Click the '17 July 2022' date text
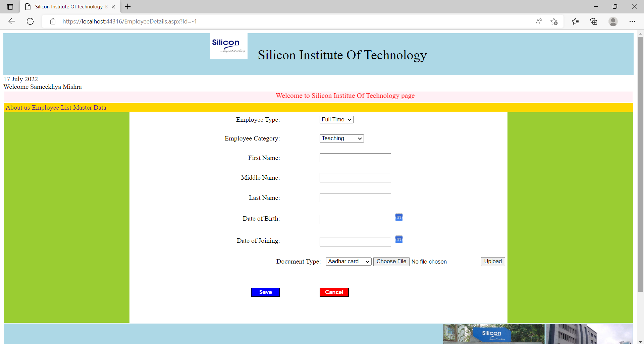Viewport: 644px width, 344px height. pos(21,79)
